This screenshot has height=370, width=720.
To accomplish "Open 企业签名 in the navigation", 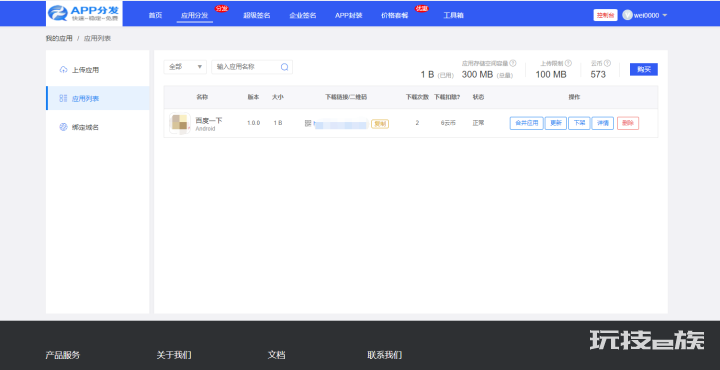I will click(303, 16).
